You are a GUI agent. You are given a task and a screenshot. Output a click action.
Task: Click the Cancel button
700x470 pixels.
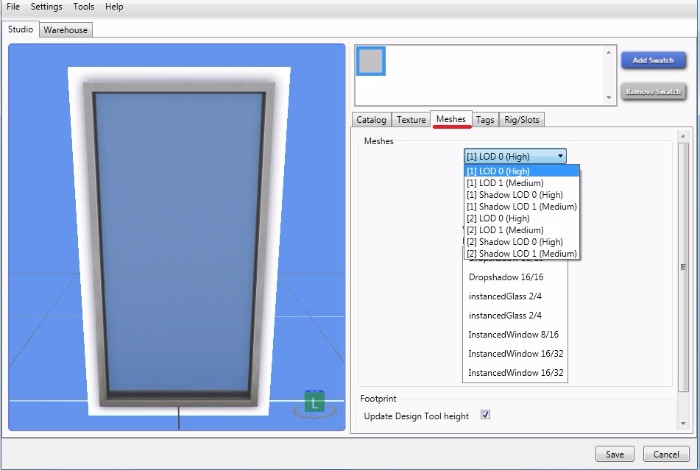coord(666,454)
